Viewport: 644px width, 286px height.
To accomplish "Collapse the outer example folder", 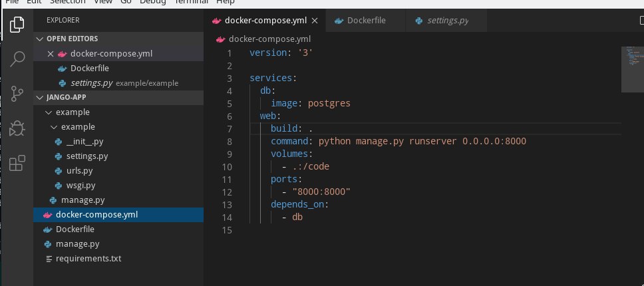I will point(49,112).
